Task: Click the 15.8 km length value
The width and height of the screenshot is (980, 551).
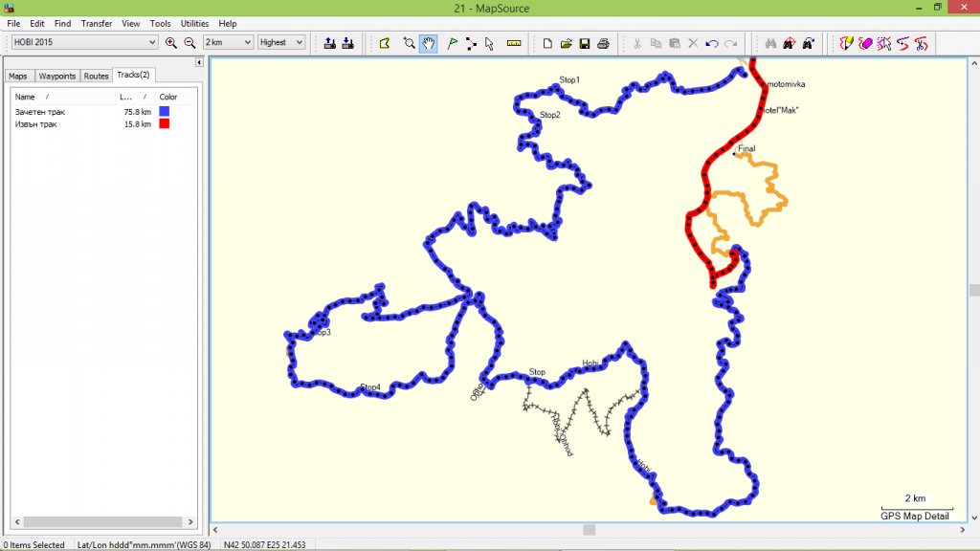Action: point(138,124)
